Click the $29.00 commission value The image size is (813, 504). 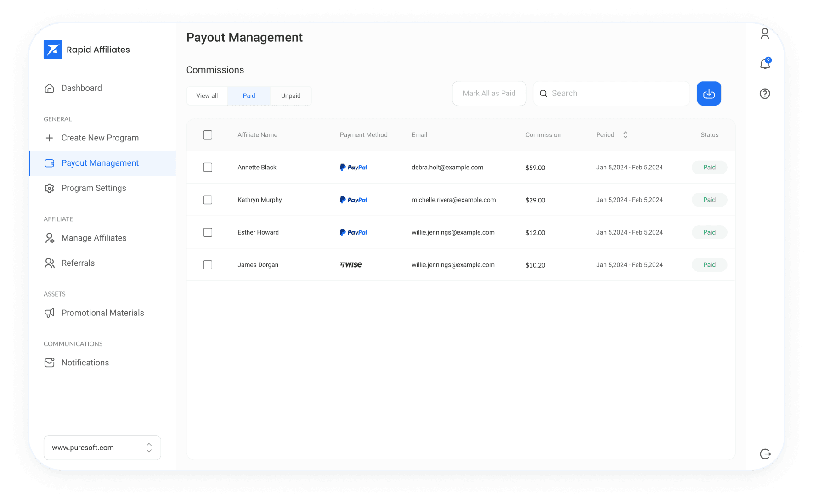pyautogui.click(x=536, y=201)
